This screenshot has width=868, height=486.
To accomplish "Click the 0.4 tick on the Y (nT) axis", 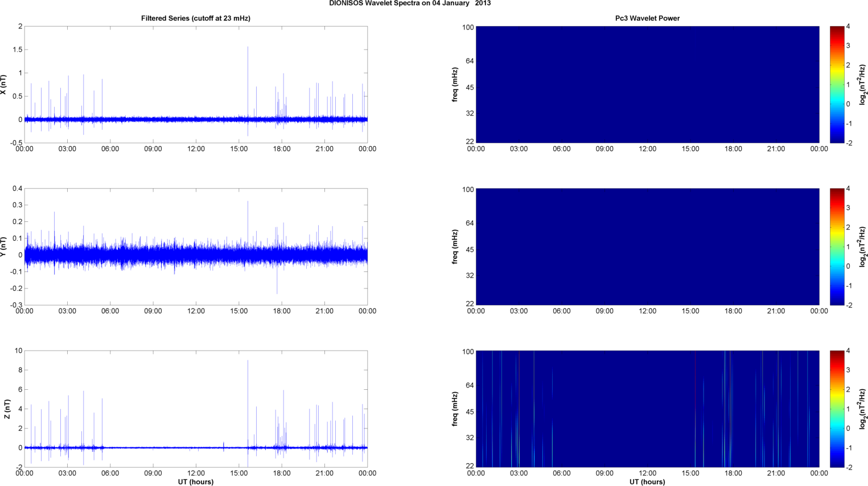I will (x=17, y=188).
